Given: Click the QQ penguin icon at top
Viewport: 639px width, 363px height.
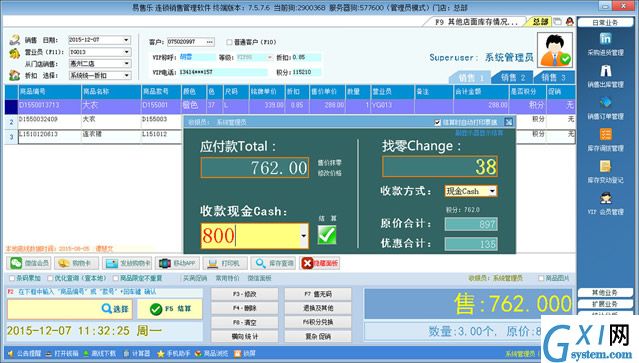Looking at the screenshot, I should pyautogui.click(x=570, y=22).
